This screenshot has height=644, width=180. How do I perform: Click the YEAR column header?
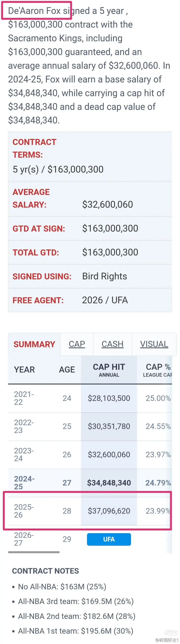pos(24,370)
